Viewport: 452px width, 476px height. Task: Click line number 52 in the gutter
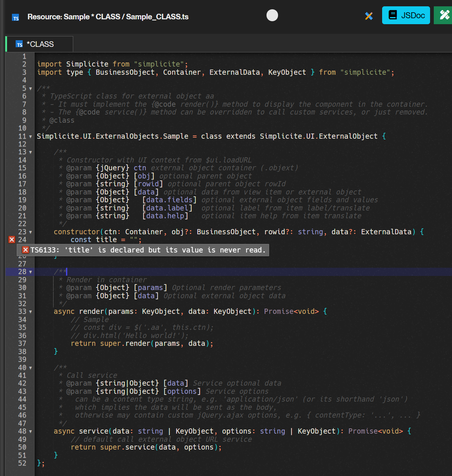[x=22, y=463]
